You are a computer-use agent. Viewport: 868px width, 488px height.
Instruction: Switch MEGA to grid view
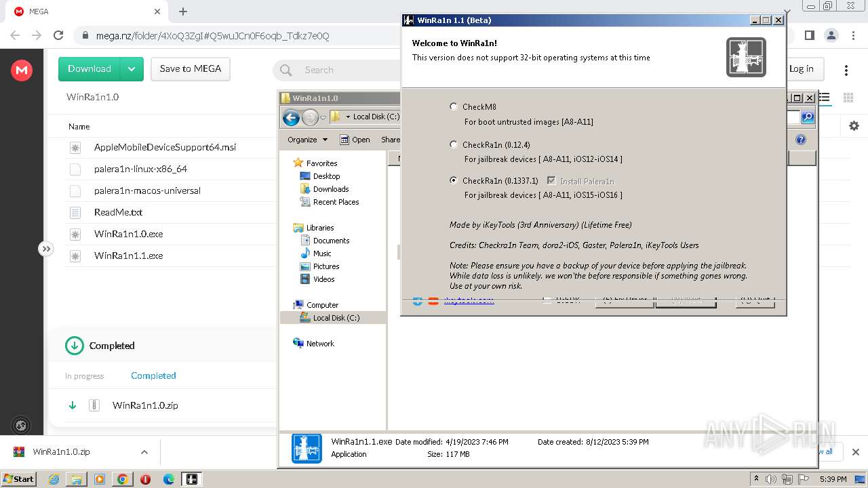pos(848,98)
